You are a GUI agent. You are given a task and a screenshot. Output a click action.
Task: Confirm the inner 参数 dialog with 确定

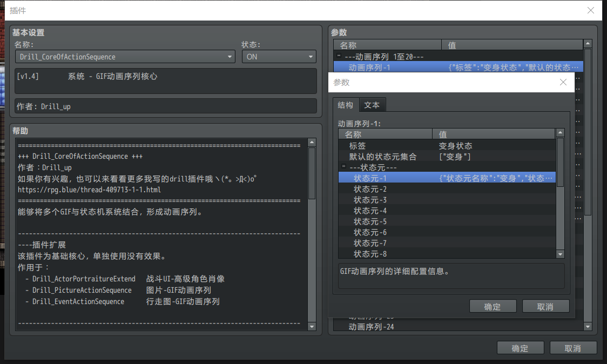pyautogui.click(x=493, y=306)
